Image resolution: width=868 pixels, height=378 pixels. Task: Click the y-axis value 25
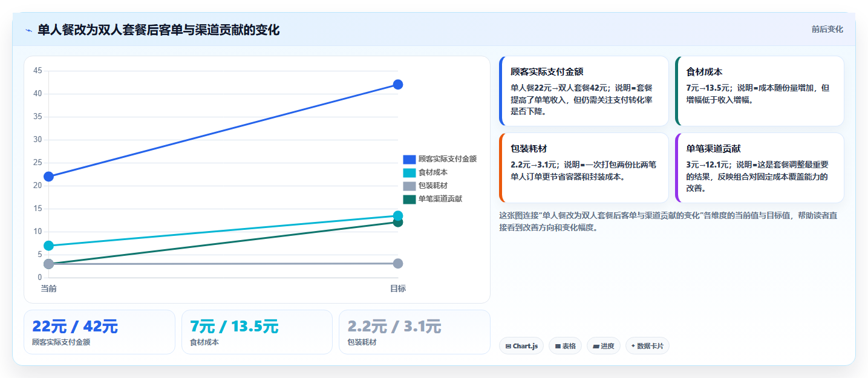pos(38,163)
